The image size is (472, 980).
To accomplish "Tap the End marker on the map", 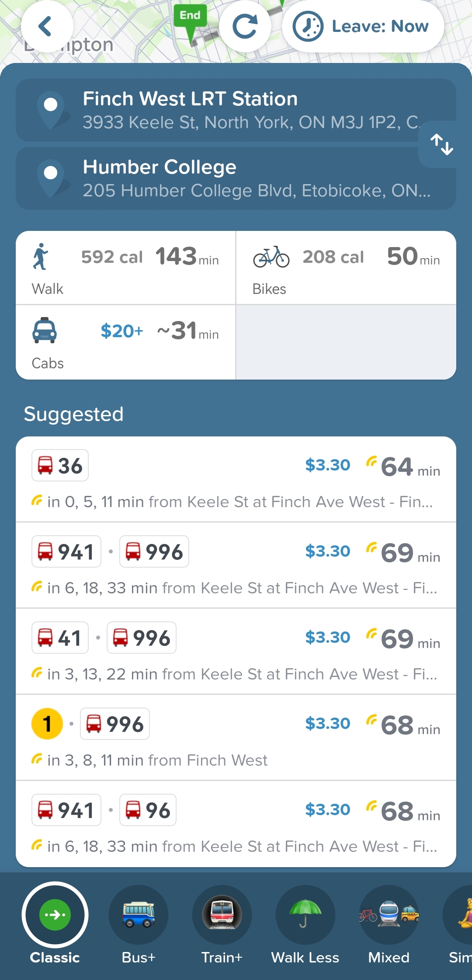I will (190, 18).
